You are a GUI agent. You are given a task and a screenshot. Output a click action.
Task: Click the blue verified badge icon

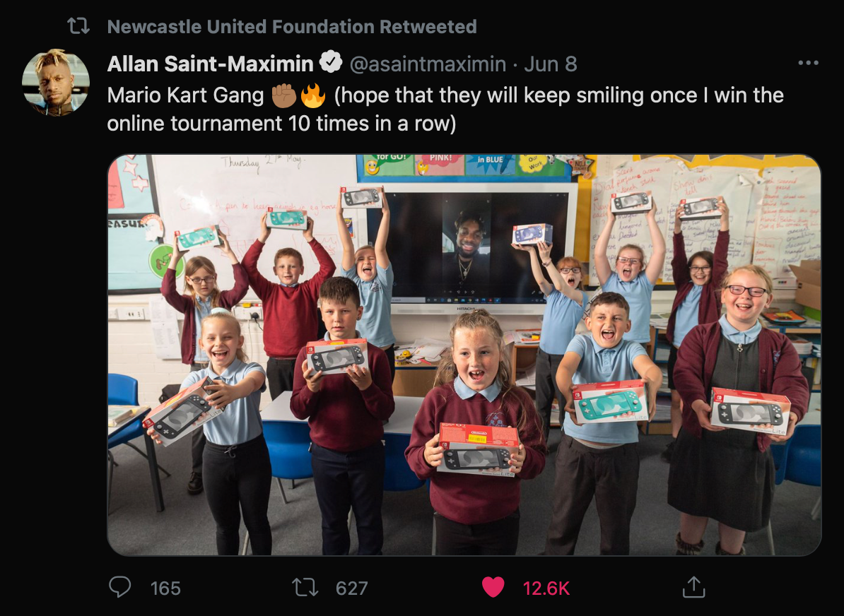pyautogui.click(x=331, y=62)
